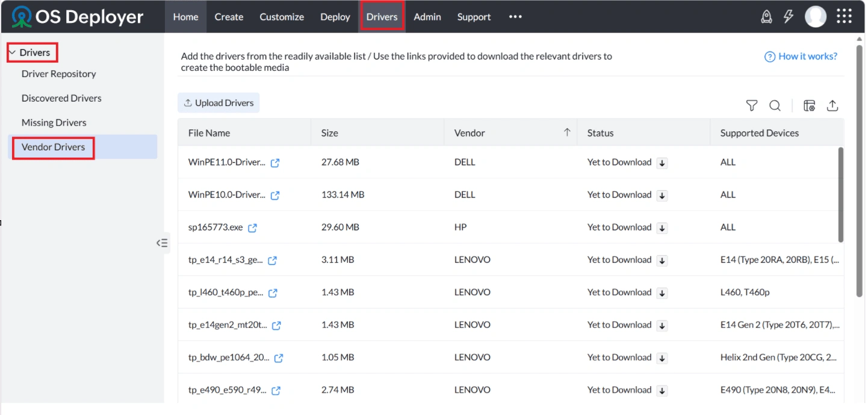Open external link for tp_e490_e590 file
The width and height of the screenshot is (868, 415).
276,390
